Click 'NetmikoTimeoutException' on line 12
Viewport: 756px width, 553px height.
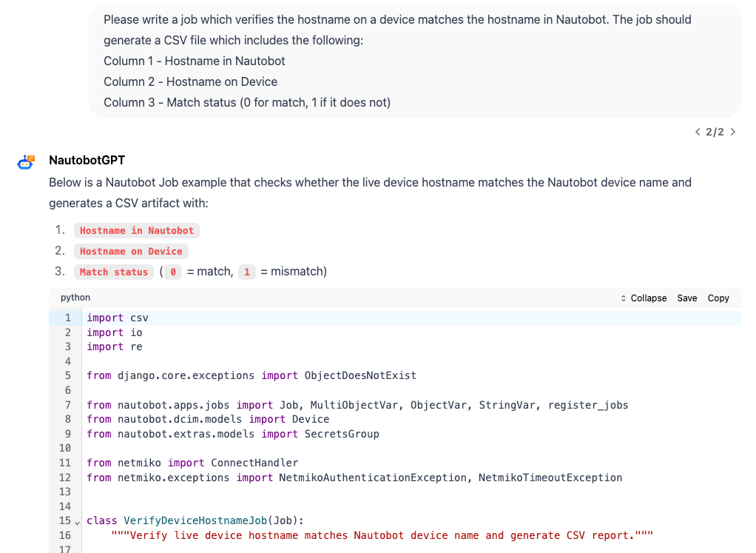[550, 477]
